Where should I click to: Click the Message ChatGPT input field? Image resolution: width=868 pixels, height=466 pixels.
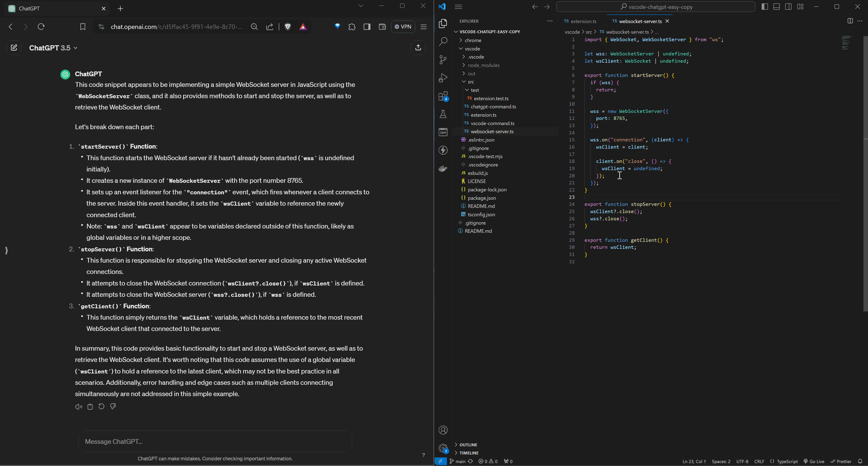(209, 441)
